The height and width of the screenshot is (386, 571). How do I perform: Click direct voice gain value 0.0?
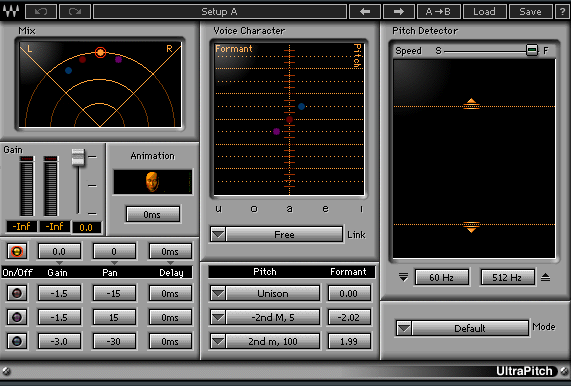(x=59, y=251)
